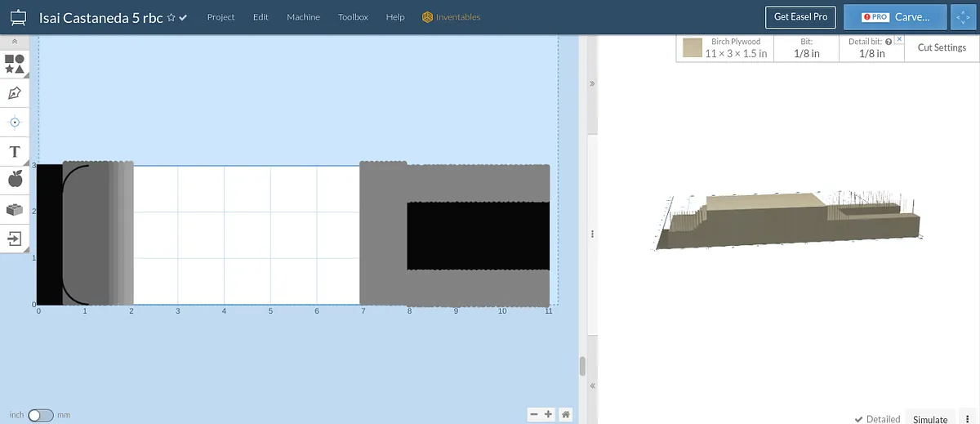Collapse the left tool sidebar
This screenshot has width=980, height=424.
[x=14, y=41]
